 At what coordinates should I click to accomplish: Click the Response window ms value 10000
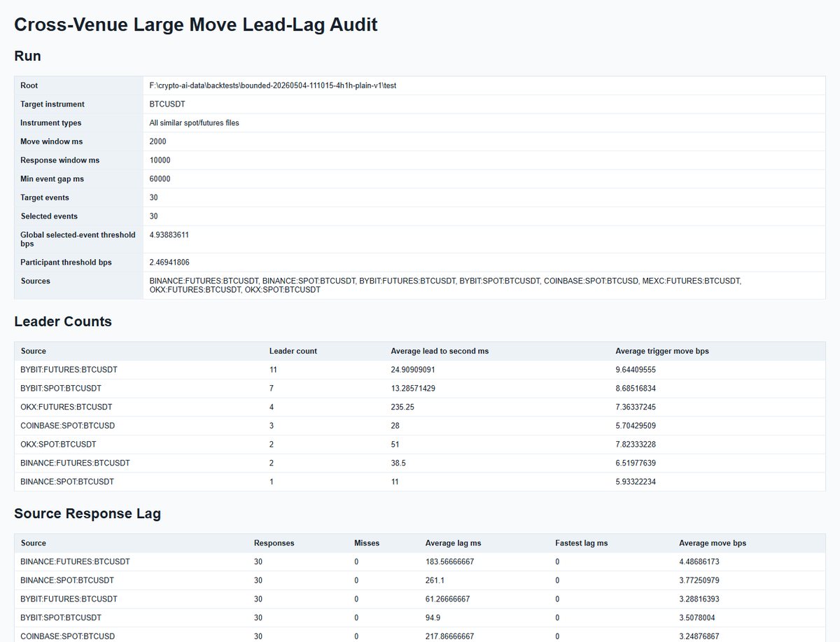[160, 160]
